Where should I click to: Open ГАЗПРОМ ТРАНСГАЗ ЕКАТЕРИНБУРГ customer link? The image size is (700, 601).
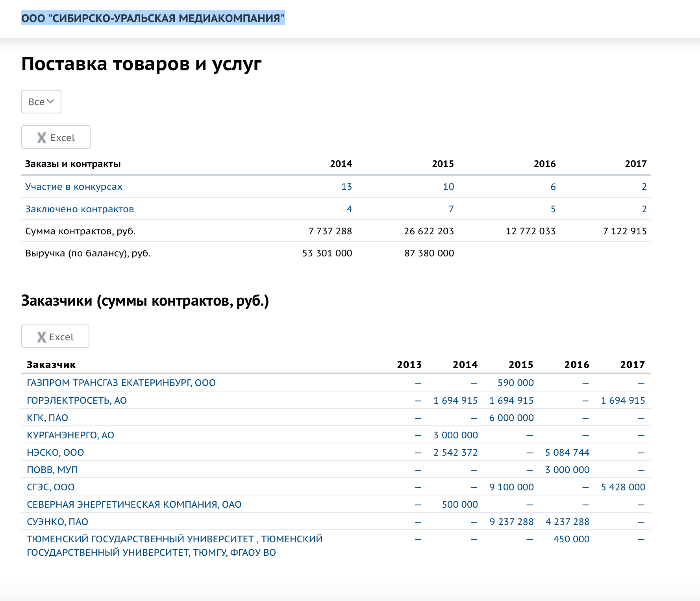tap(121, 383)
